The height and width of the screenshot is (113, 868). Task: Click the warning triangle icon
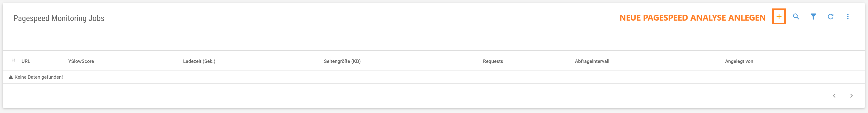11,77
